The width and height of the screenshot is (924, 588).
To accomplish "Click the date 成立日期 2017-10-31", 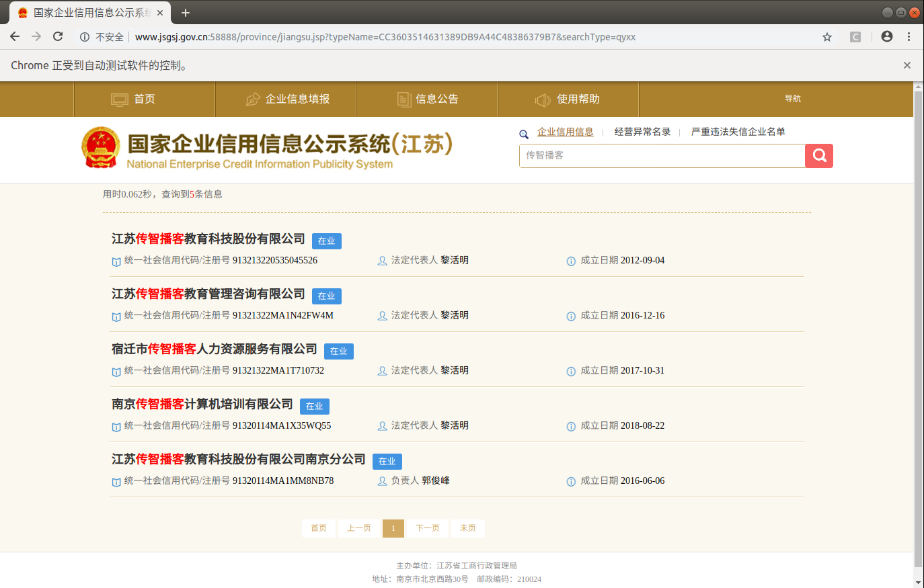I will [x=623, y=370].
